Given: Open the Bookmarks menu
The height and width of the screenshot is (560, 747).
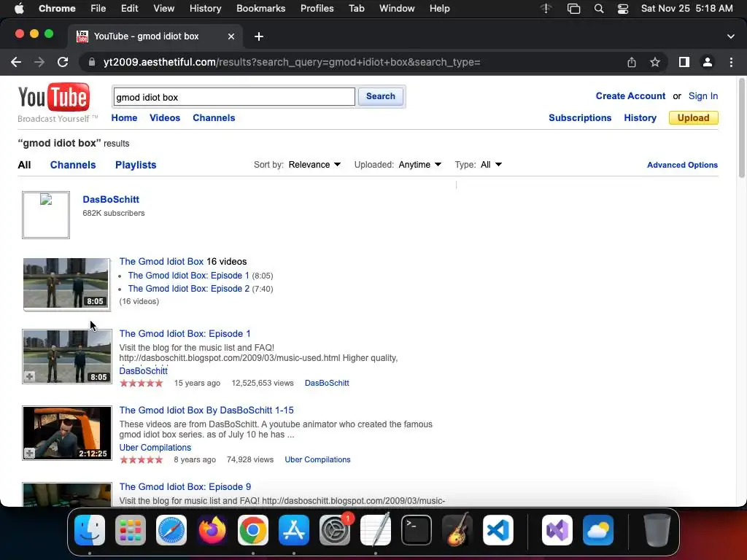Looking at the screenshot, I should pyautogui.click(x=260, y=9).
